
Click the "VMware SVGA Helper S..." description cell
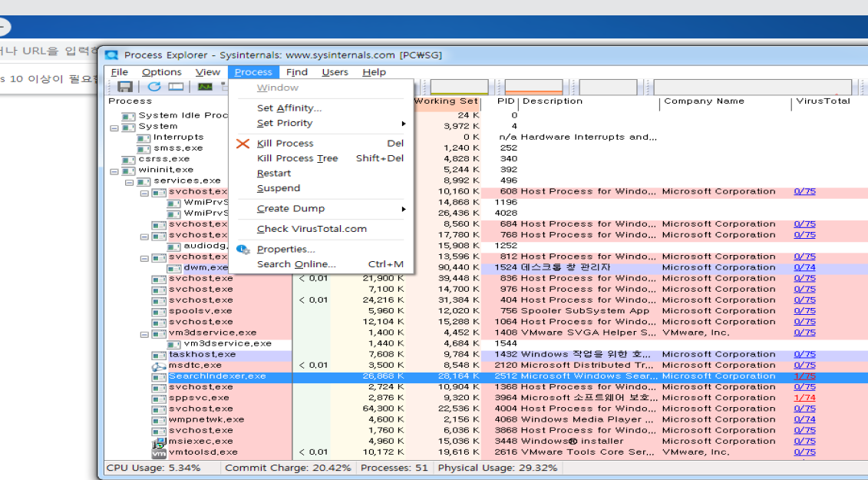[x=589, y=333]
